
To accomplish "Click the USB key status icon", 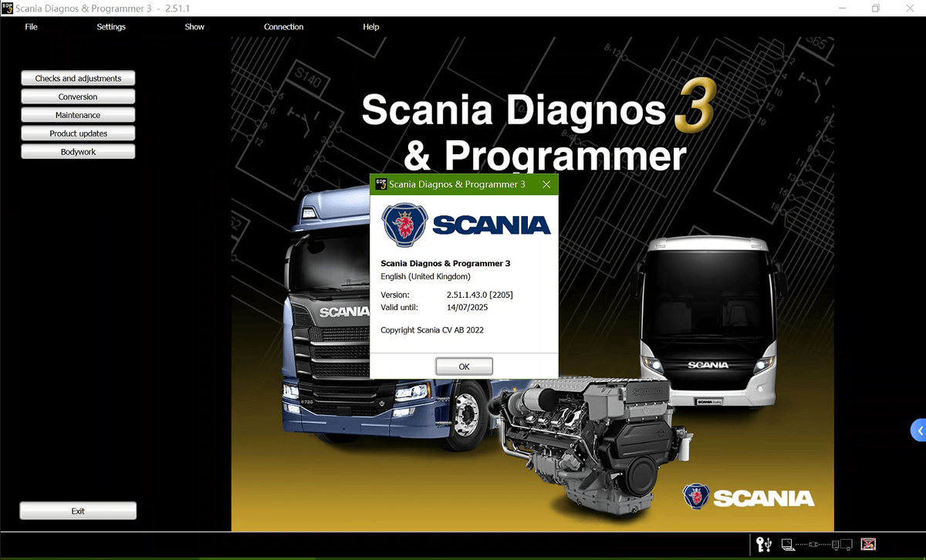I will coord(765,545).
